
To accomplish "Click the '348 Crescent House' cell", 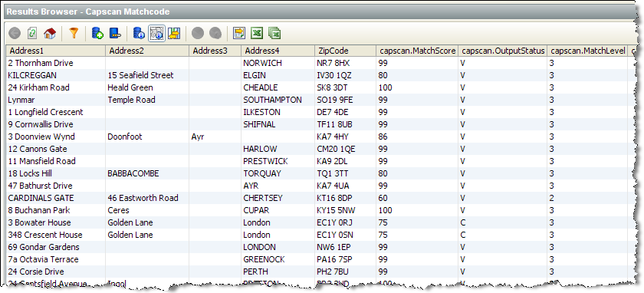I will click(56, 235).
